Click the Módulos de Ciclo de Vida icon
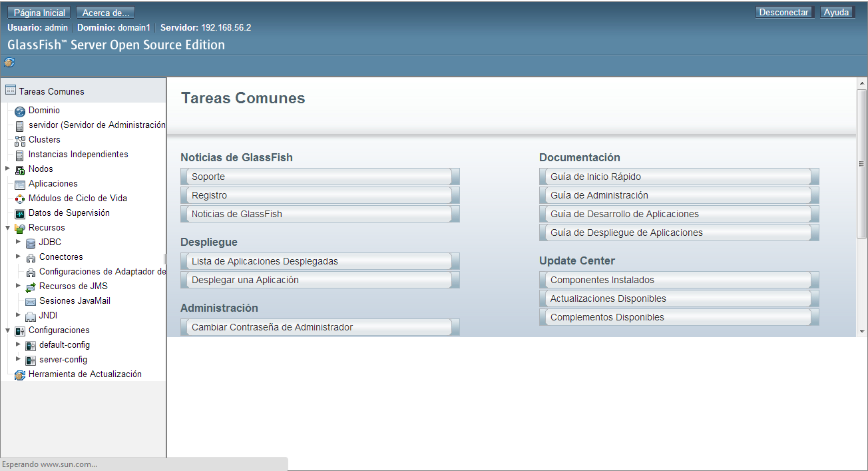 [20, 199]
